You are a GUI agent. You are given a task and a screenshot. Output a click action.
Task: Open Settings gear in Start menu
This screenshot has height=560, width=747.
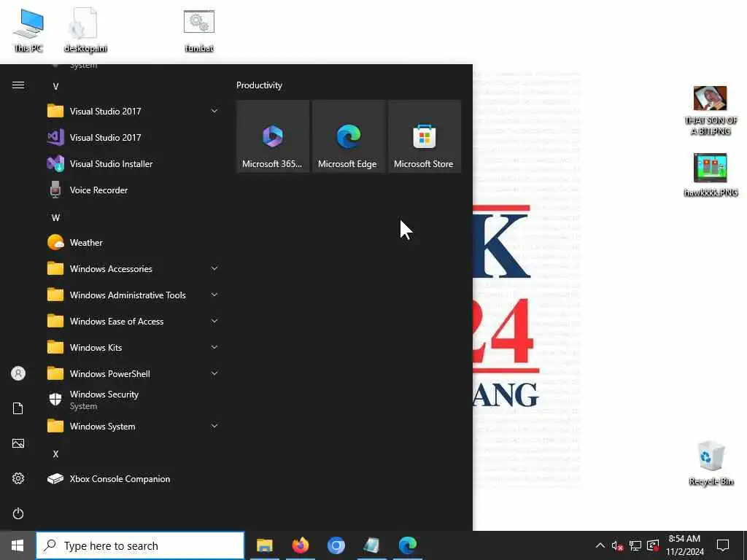pos(18,478)
